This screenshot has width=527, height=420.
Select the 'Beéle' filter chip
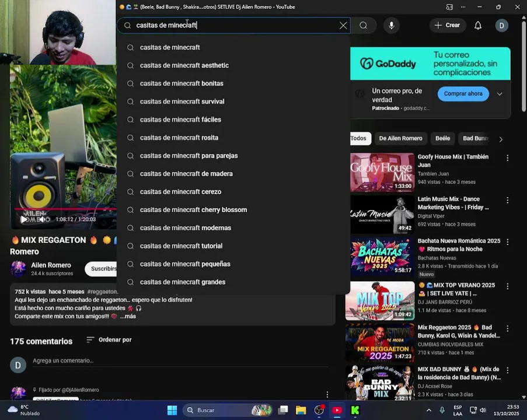[x=442, y=138]
